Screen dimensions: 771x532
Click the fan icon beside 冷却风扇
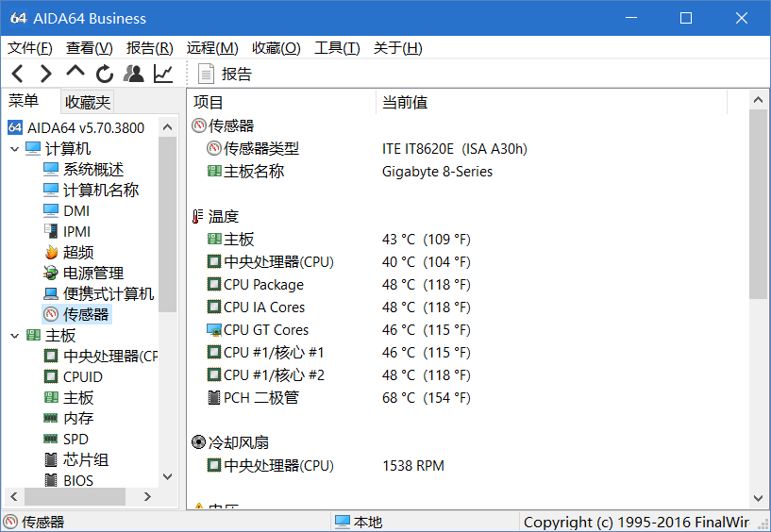tap(198, 442)
